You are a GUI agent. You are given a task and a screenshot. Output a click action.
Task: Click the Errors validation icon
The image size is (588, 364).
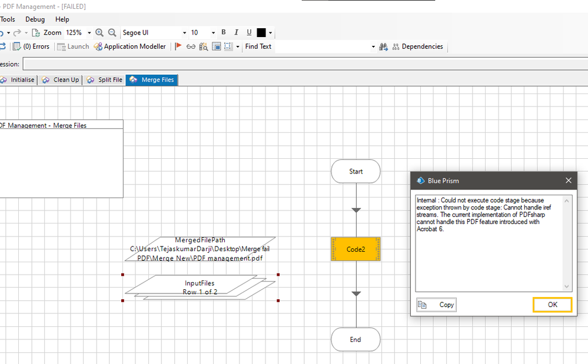(17, 46)
